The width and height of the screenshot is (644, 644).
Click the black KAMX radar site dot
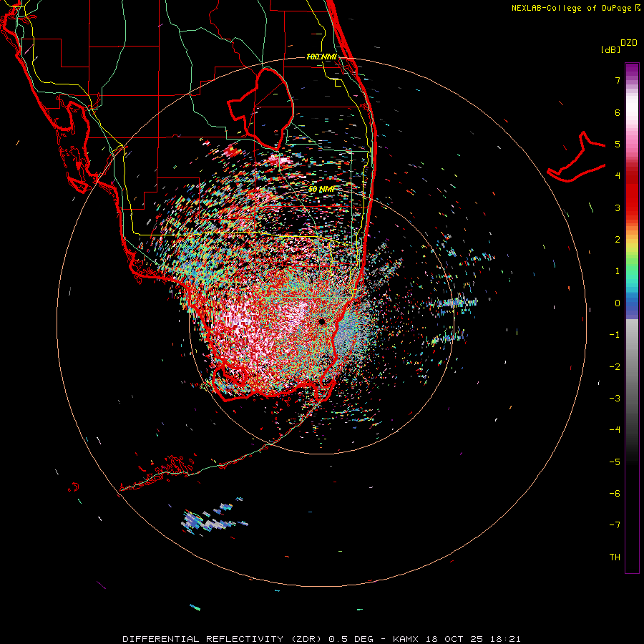[322, 321]
